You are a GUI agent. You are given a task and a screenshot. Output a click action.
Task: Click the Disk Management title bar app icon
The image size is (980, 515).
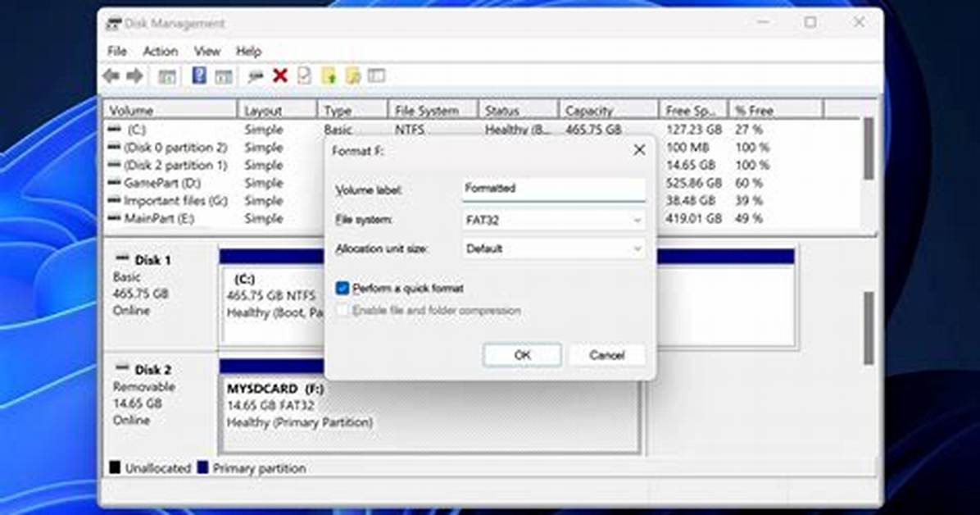click(113, 24)
